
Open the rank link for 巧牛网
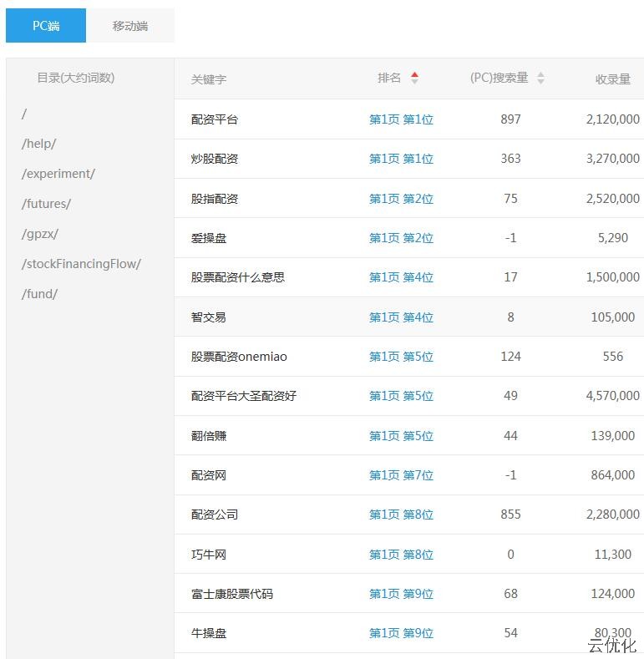(x=401, y=555)
